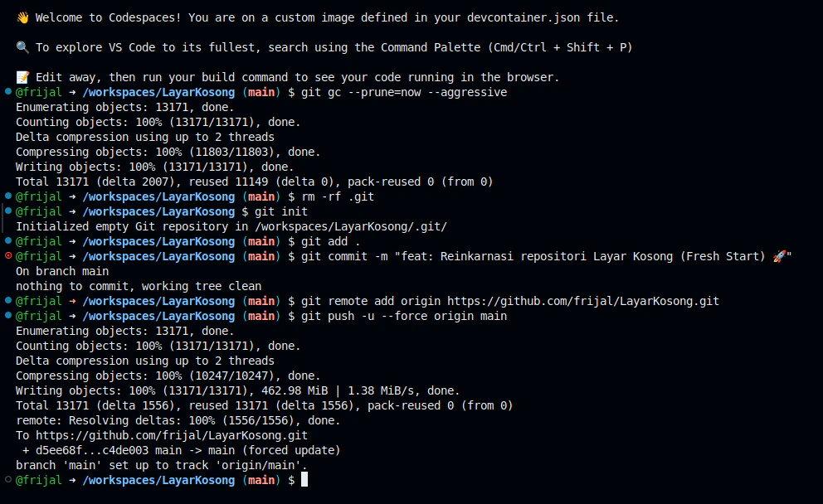Click the magnifying glass emoji on the Command Palette line
This screenshot has height=504, width=823.
(22, 47)
